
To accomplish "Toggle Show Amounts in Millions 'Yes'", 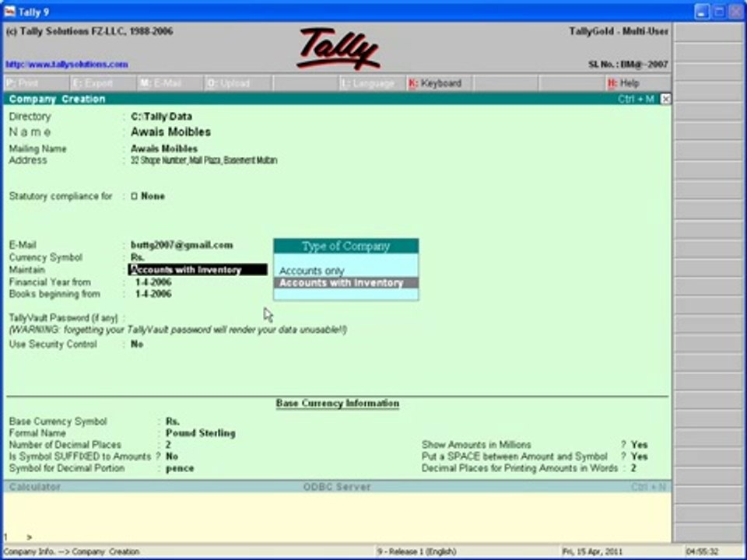I will coord(640,445).
